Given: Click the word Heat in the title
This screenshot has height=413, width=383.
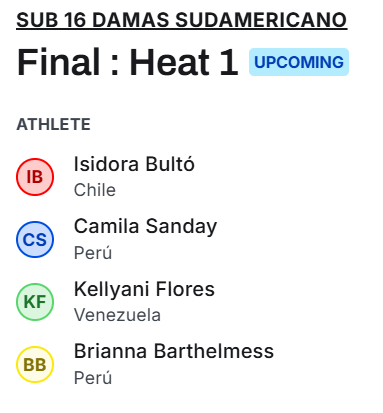Looking at the screenshot, I should coord(169,62).
